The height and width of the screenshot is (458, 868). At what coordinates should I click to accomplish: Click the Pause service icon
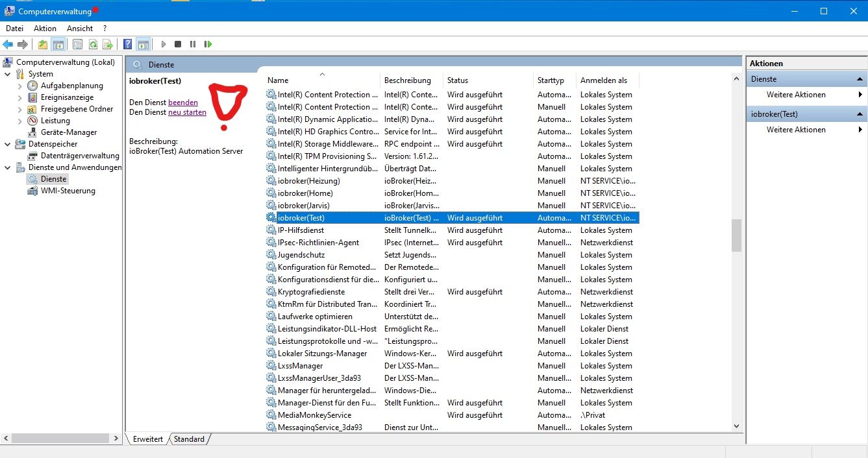coord(193,44)
